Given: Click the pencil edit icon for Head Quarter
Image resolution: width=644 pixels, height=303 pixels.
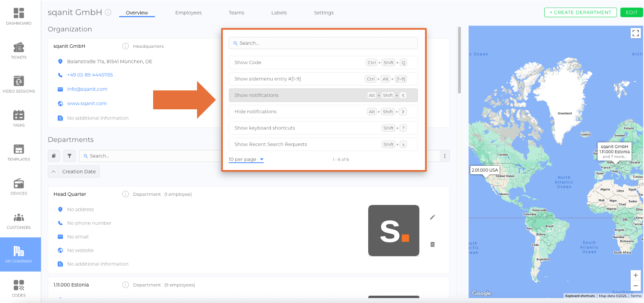Looking at the screenshot, I should pos(432,217).
